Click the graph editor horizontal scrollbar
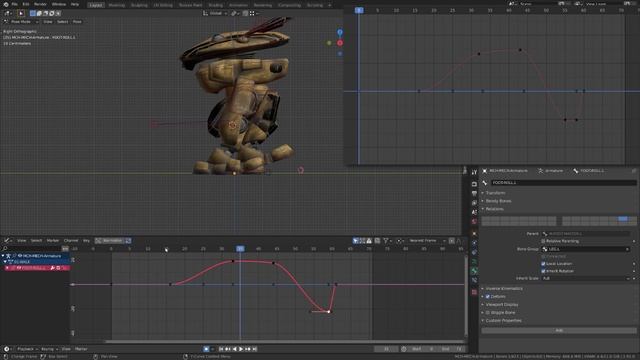This screenshot has width=640, height=360. pyautogui.click(x=284, y=341)
